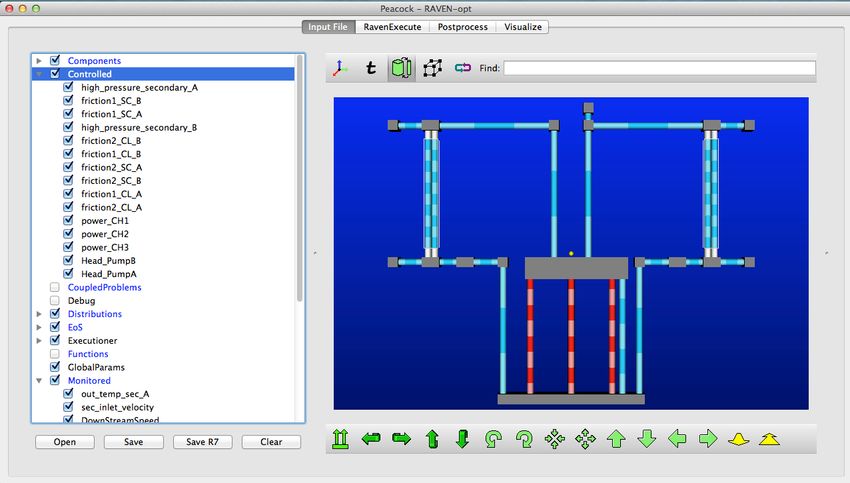Click the tree panel vertical scrollbar
Screen dimensions: 850x483
pos(300,179)
